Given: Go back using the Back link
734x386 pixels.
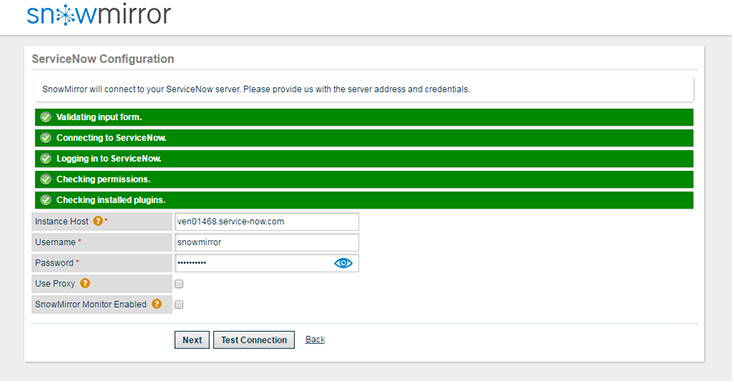Looking at the screenshot, I should tap(315, 340).
